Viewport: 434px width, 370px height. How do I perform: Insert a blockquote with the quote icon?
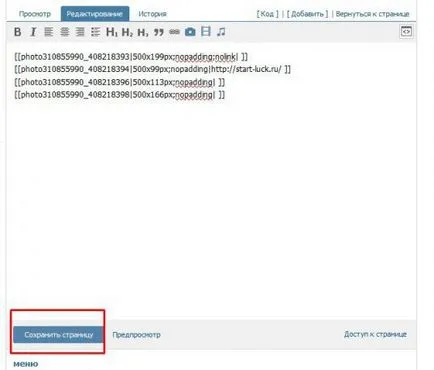pos(159,32)
